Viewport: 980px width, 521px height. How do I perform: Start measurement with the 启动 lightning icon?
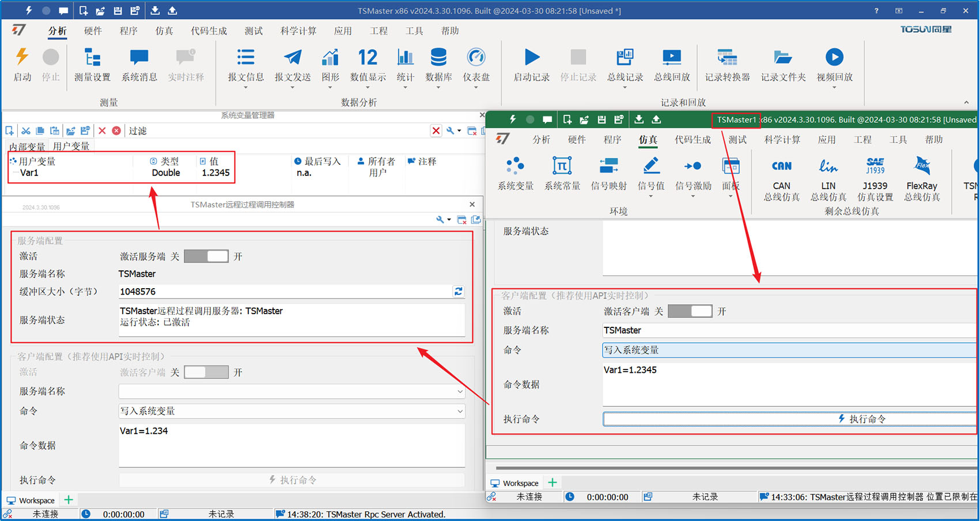pyautogui.click(x=22, y=65)
